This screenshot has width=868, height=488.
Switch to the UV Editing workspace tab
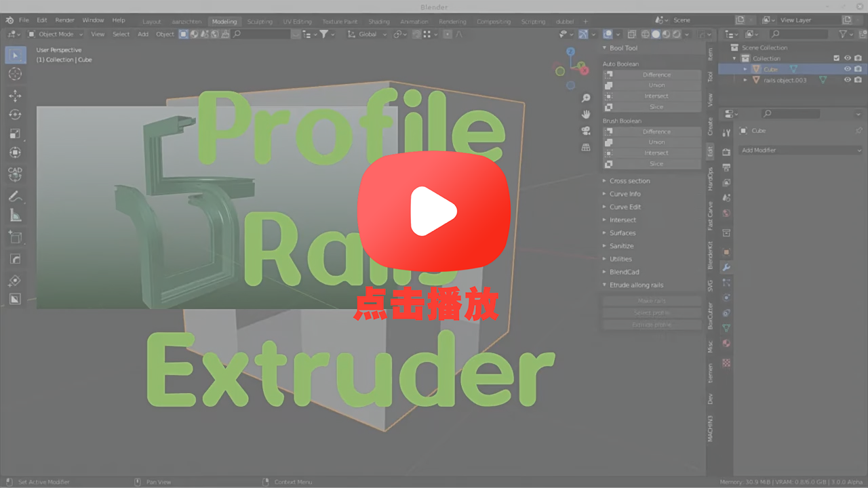297,22
